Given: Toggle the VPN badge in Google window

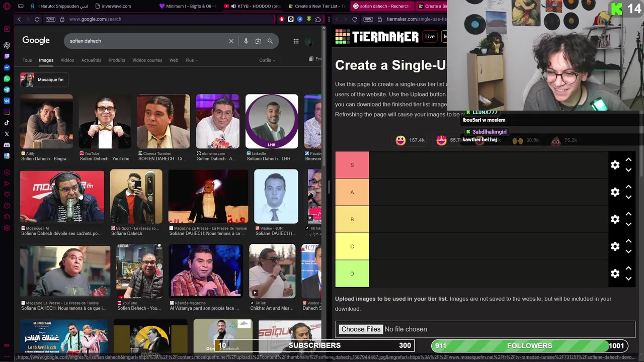Looking at the screenshot, I should click(50, 19).
